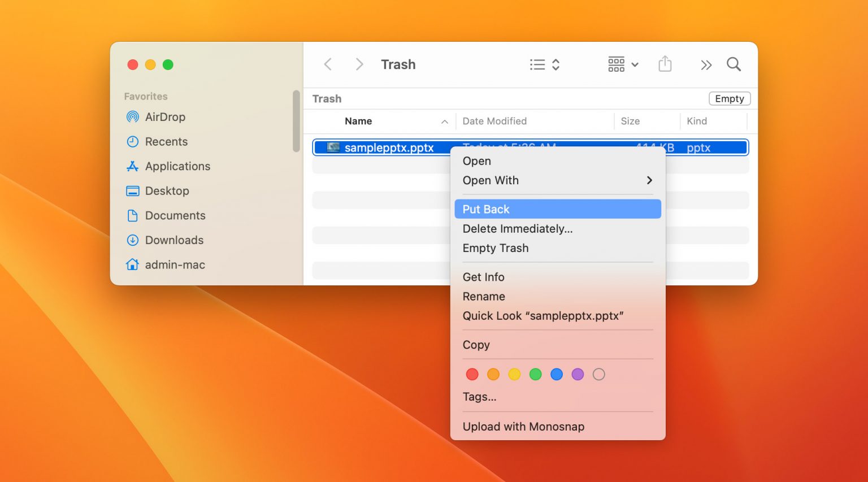Choose Upload with Monosnap
The image size is (868, 482).
(x=523, y=427)
